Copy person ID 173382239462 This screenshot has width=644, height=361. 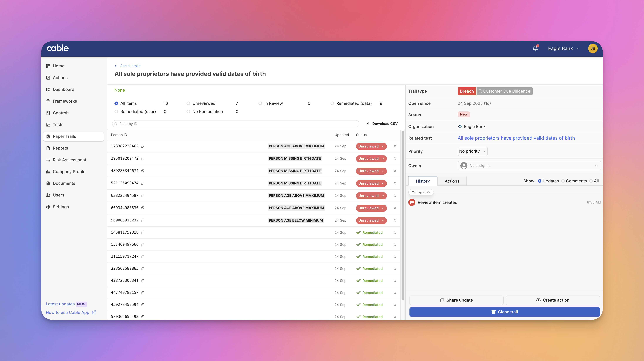coord(143,146)
